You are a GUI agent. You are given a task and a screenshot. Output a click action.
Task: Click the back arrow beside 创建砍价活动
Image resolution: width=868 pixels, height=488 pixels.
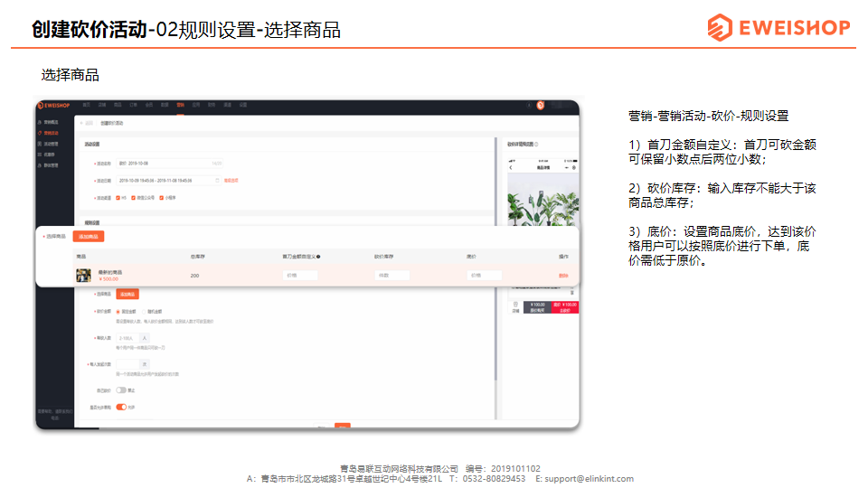[x=82, y=124]
